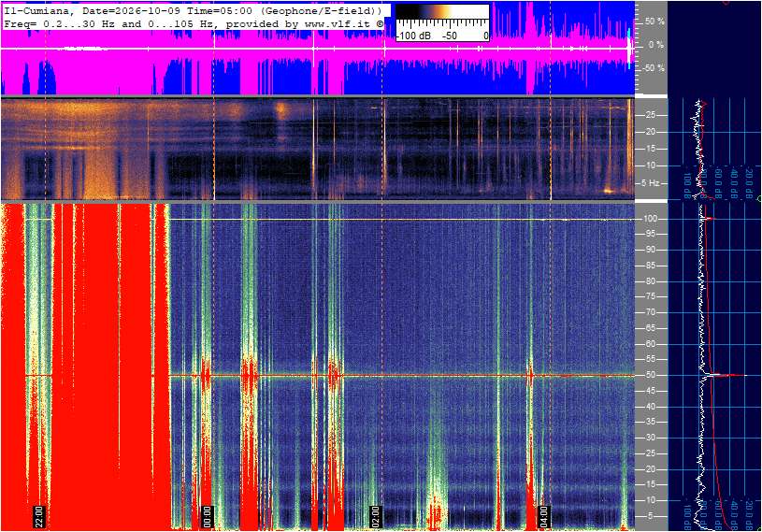Click the '85' Hz axis label

(651, 266)
